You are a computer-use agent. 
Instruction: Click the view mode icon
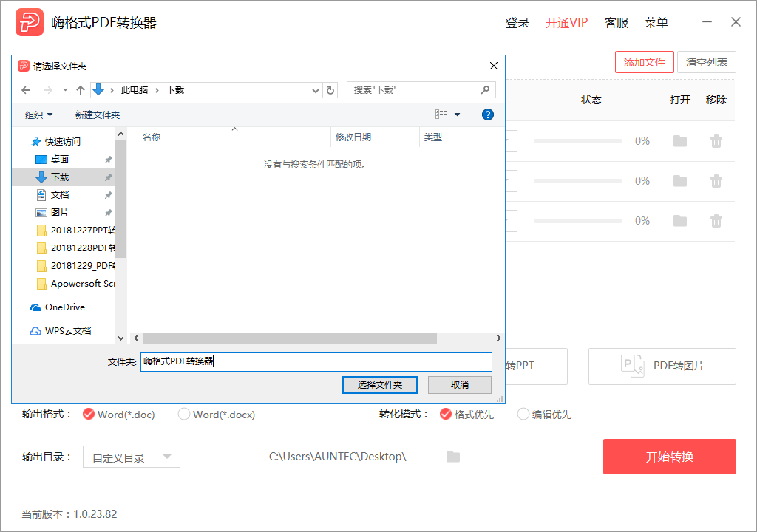(441, 115)
